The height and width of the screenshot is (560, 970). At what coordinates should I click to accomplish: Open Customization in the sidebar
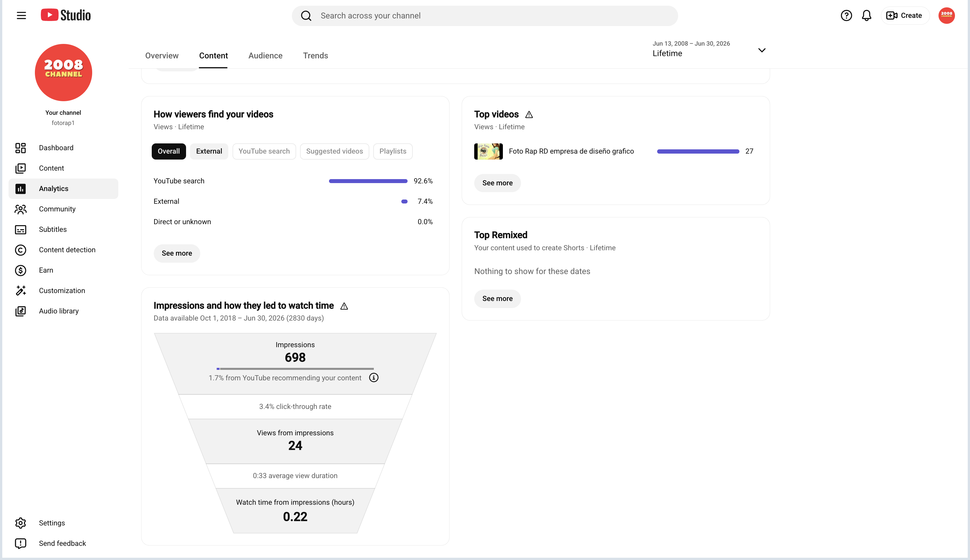[x=64, y=290]
